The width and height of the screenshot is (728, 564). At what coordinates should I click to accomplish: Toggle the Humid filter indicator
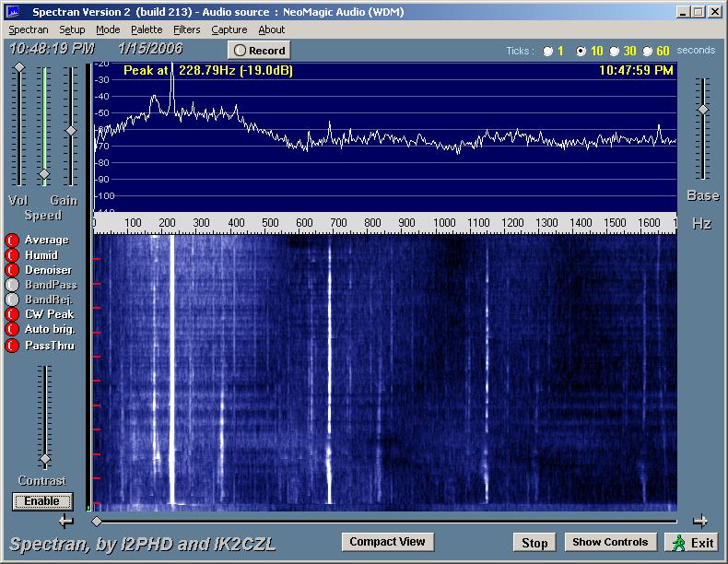pos(12,255)
